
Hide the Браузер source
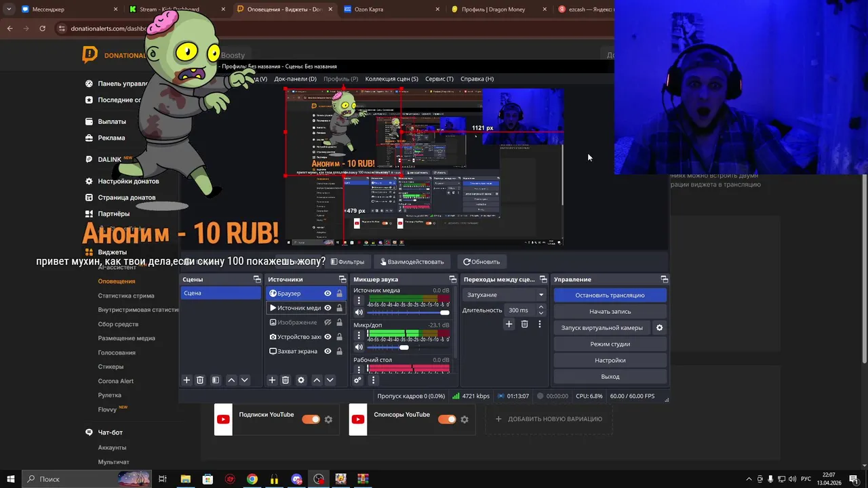pyautogui.click(x=328, y=293)
